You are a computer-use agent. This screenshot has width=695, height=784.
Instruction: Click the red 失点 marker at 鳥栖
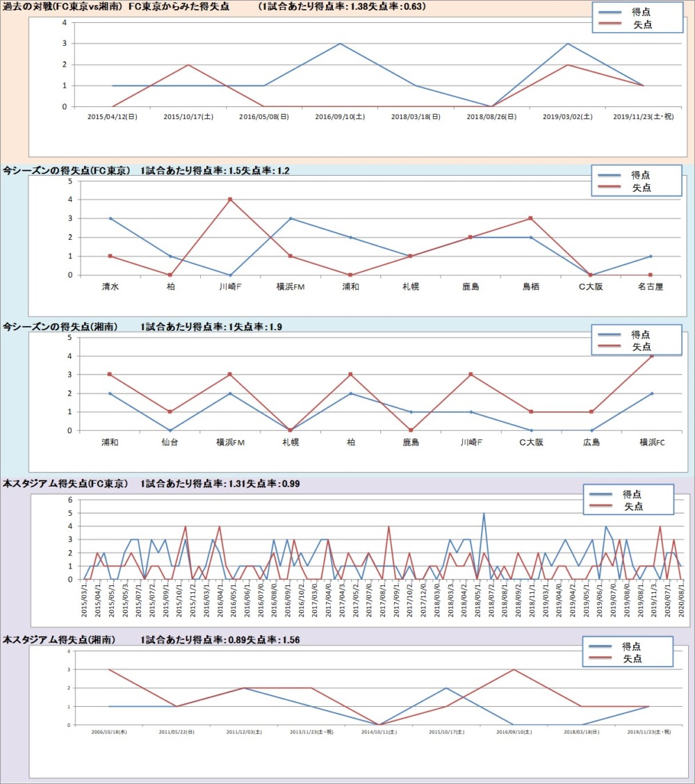[530, 218]
